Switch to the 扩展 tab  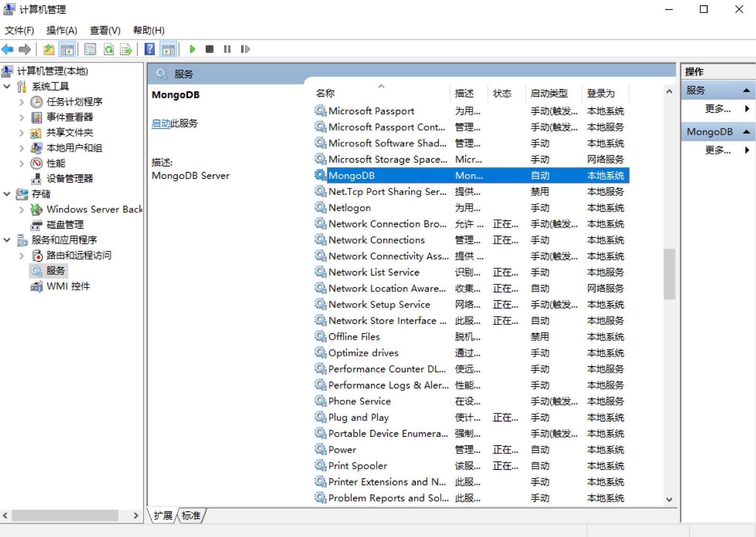(x=163, y=515)
